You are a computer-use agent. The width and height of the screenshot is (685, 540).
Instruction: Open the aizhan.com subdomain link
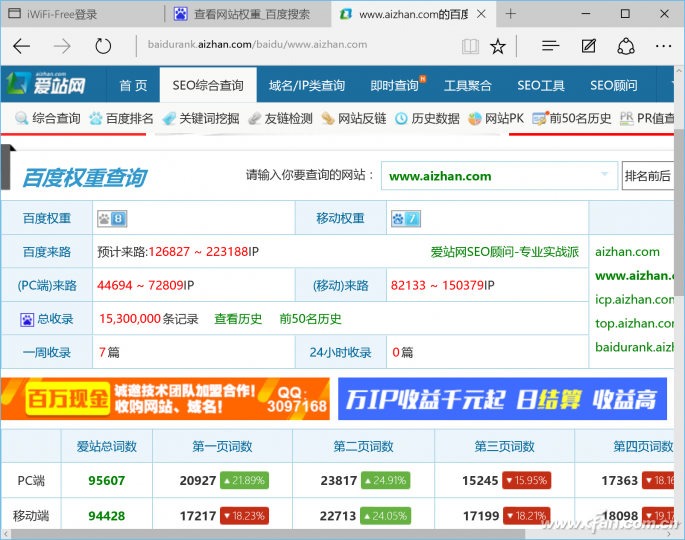click(627, 252)
